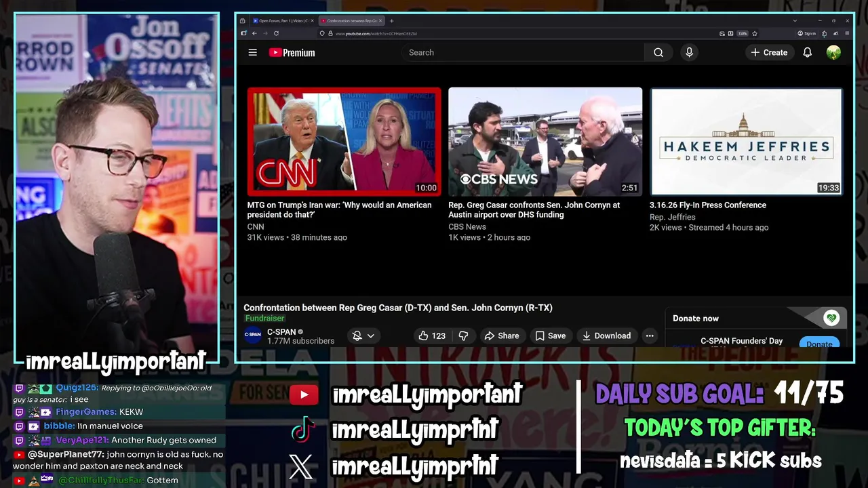The width and height of the screenshot is (868, 488).
Task: Open 'MTG on Trump's Iran war' video title
Action: (x=339, y=209)
